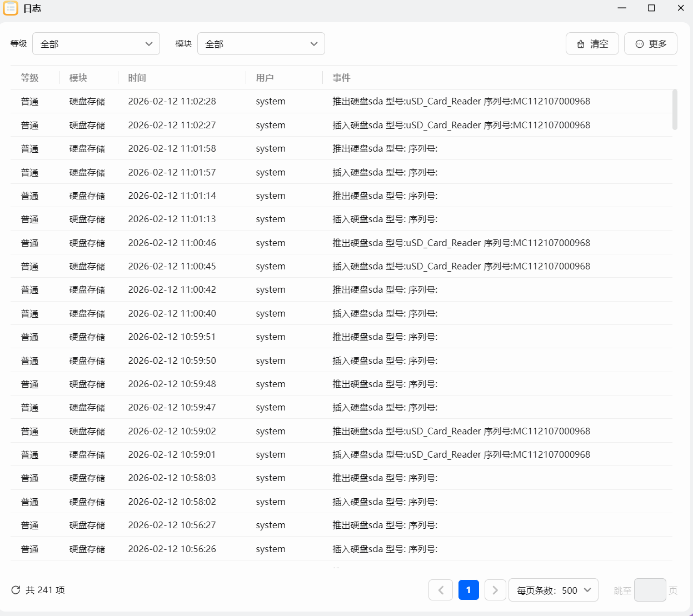Go to next page arrow
This screenshot has width=693, height=616.
click(495, 590)
